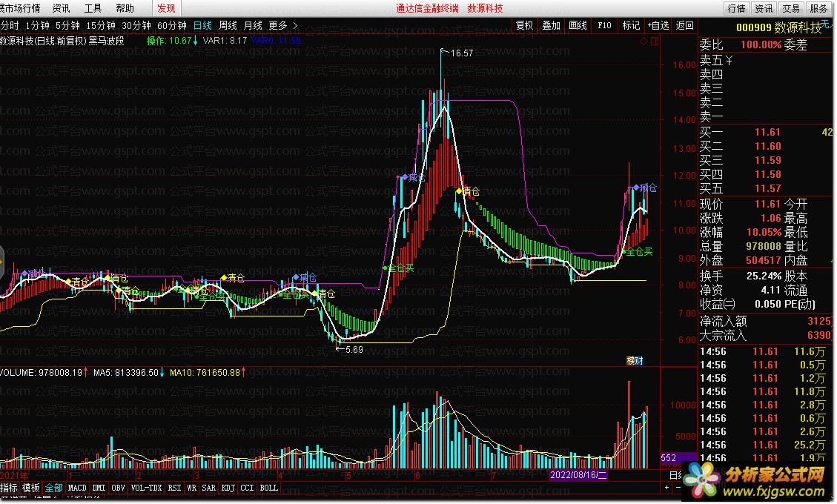Click the 操作: 10.67 indicator value

171,41
